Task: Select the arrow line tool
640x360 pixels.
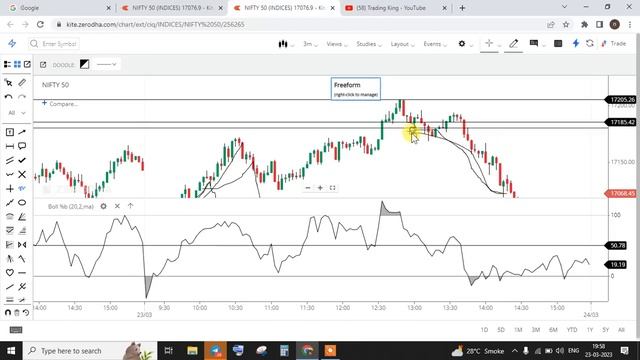Action: click(x=22, y=132)
